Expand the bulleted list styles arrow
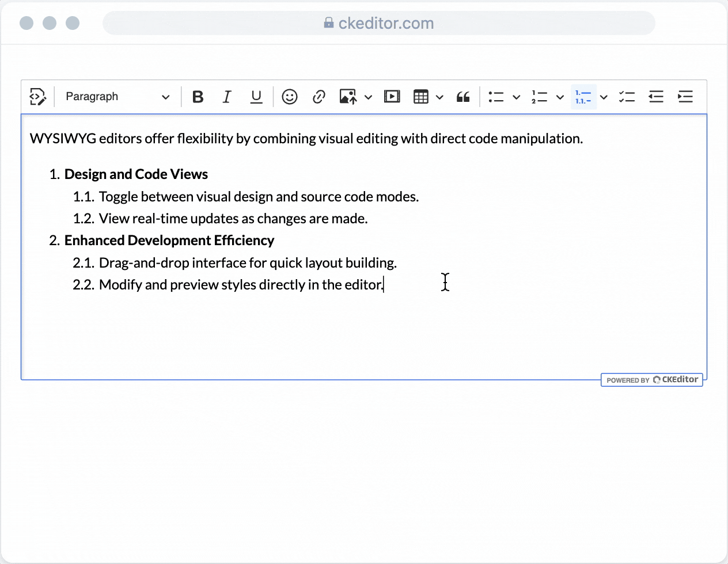The image size is (728, 564). tap(517, 97)
